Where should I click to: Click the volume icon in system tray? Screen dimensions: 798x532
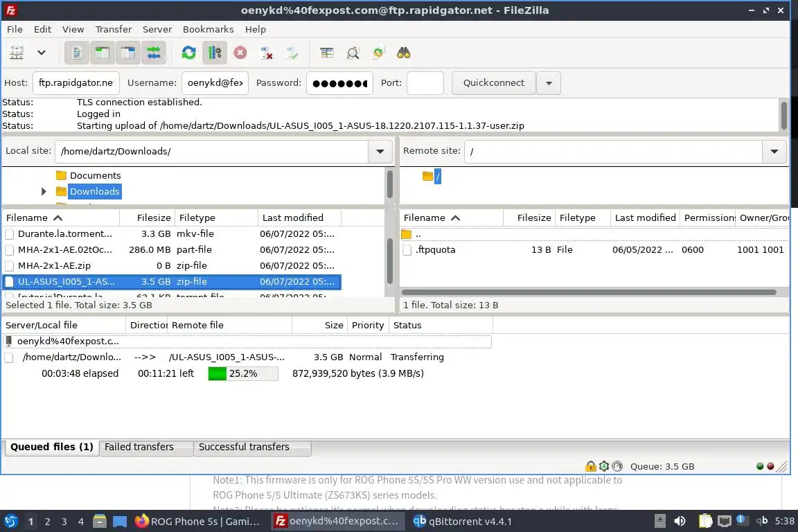click(x=680, y=521)
